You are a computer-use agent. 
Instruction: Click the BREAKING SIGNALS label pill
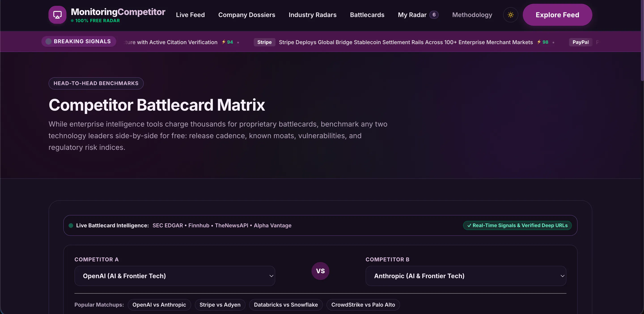pyautogui.click(x=78, y=41)
